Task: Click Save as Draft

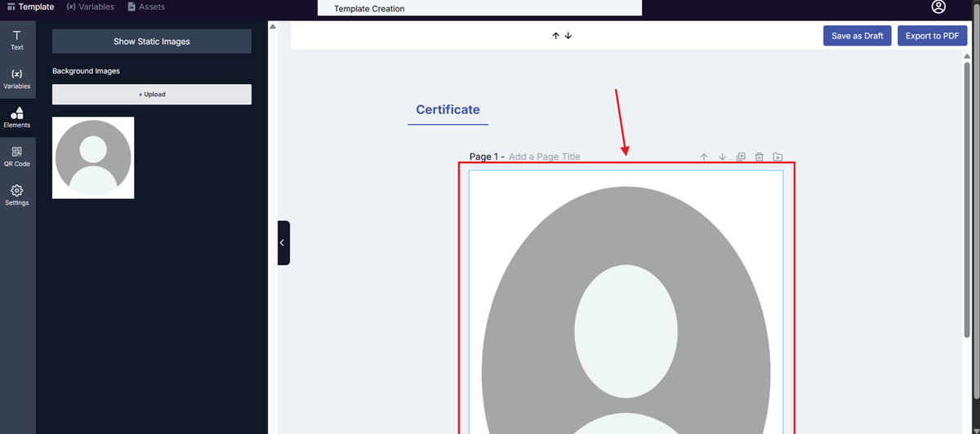Action: pyautogui.click(x=857, y=36)
